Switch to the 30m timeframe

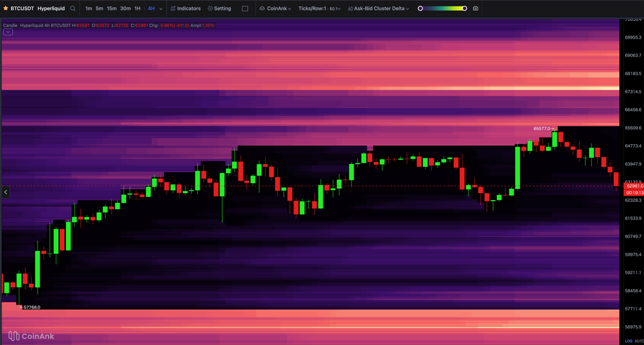[126, 9]
